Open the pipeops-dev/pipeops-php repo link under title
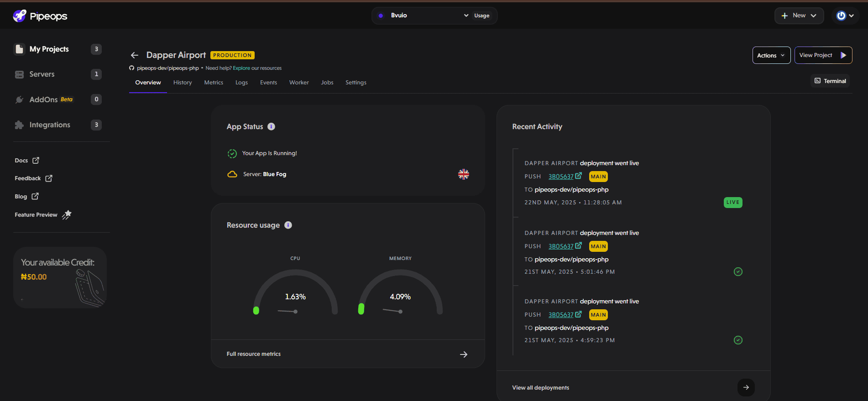The image size is (868, 401). 167,68
